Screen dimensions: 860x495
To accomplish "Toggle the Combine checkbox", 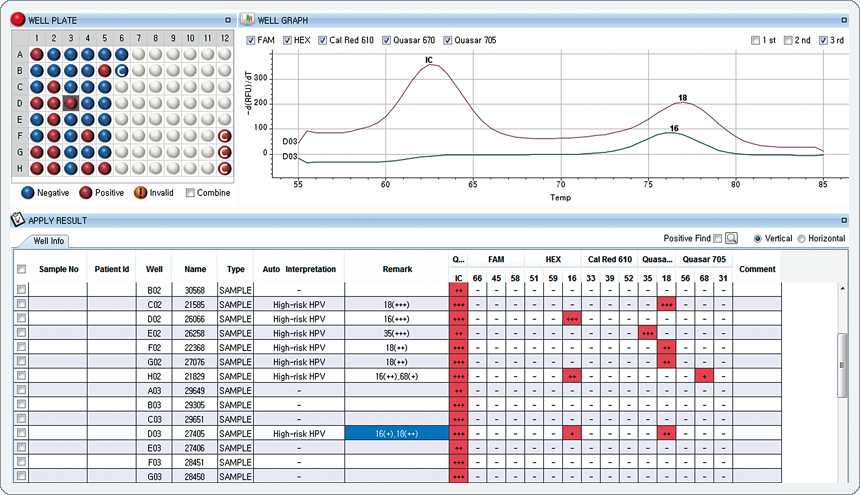I will [x=191, y=193].
